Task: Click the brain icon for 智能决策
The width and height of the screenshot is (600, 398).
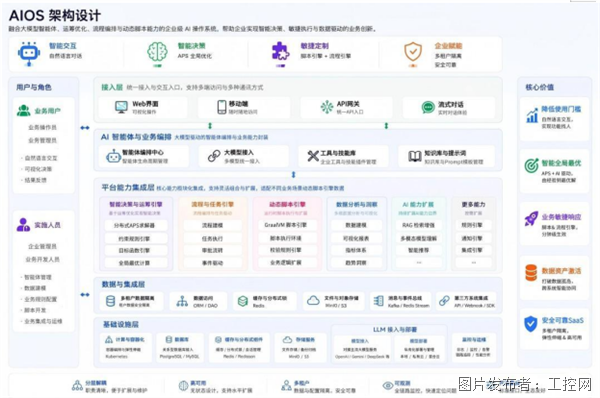Action: pos(157,52)
